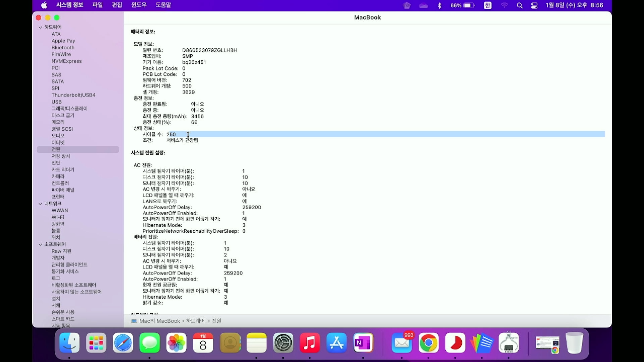Open Mail with 993 badge
The width and height of the screenshot is (644, 362).
(x=402, y=343)
